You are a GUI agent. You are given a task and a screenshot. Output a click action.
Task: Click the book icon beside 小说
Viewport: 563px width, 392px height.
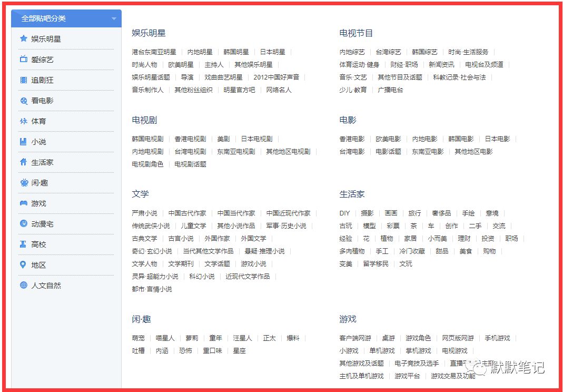tap(23, 142)
